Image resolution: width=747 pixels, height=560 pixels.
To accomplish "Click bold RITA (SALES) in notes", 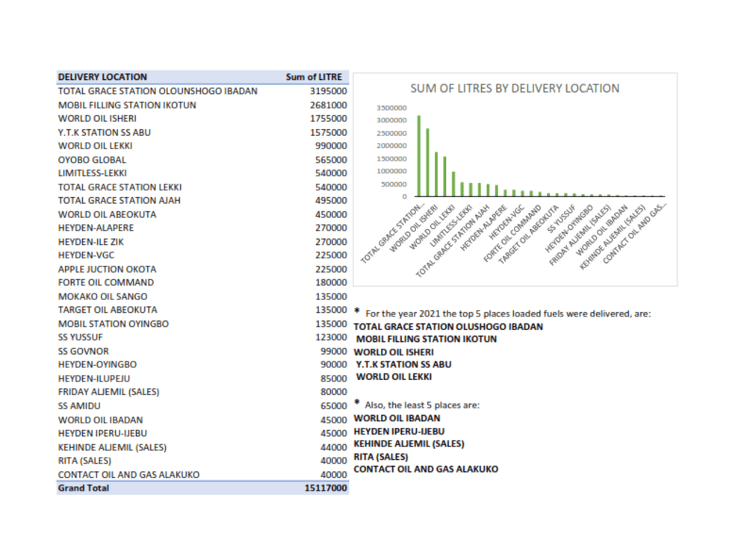I will (381, 457).
